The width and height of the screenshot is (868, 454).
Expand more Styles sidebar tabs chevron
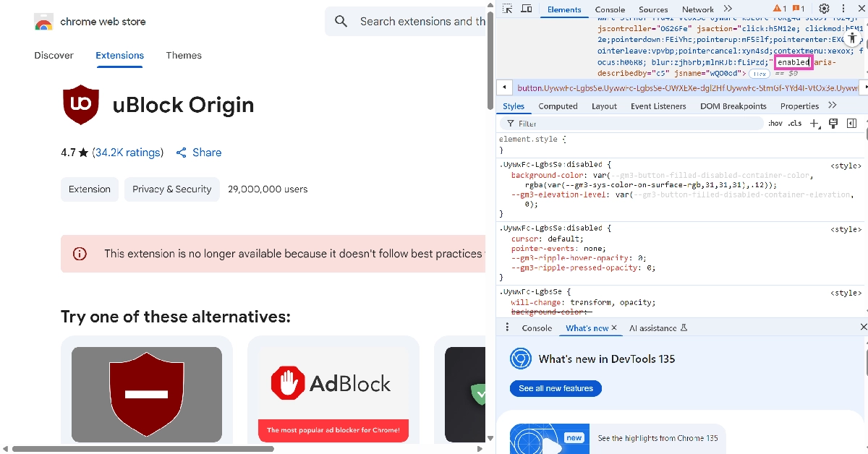pyautogui.click(x=832, y=106)
